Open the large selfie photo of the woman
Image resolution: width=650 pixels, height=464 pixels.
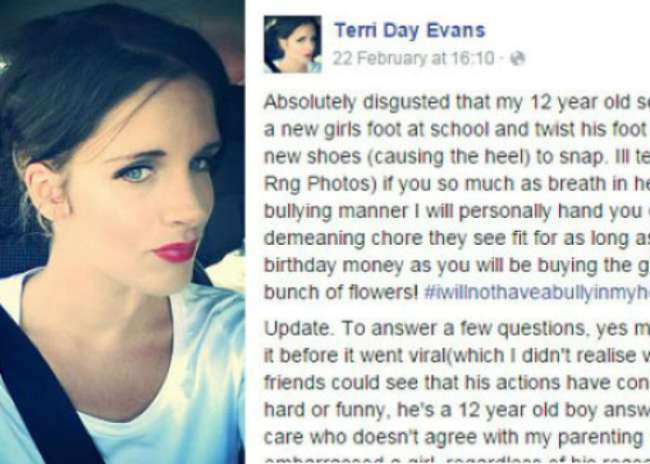click(x=122, y=232)
